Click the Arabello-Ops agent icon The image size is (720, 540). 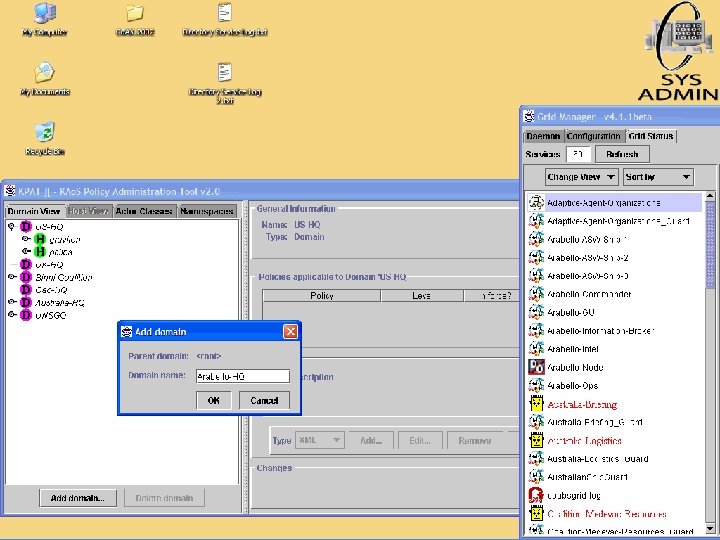click(536, 386)
